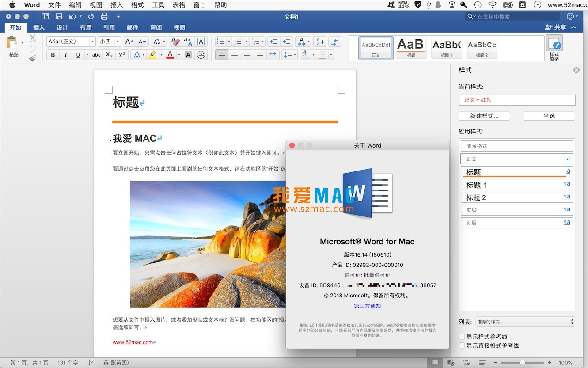588x368 pixels.
Task: Enable 显示直接格式参考线 checkbox
Action: pyautogui.click(x=462, y=345)
